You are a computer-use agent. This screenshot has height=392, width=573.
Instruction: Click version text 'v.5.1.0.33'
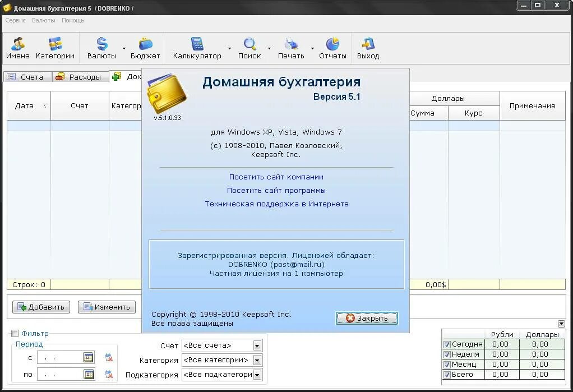(168, 118)
